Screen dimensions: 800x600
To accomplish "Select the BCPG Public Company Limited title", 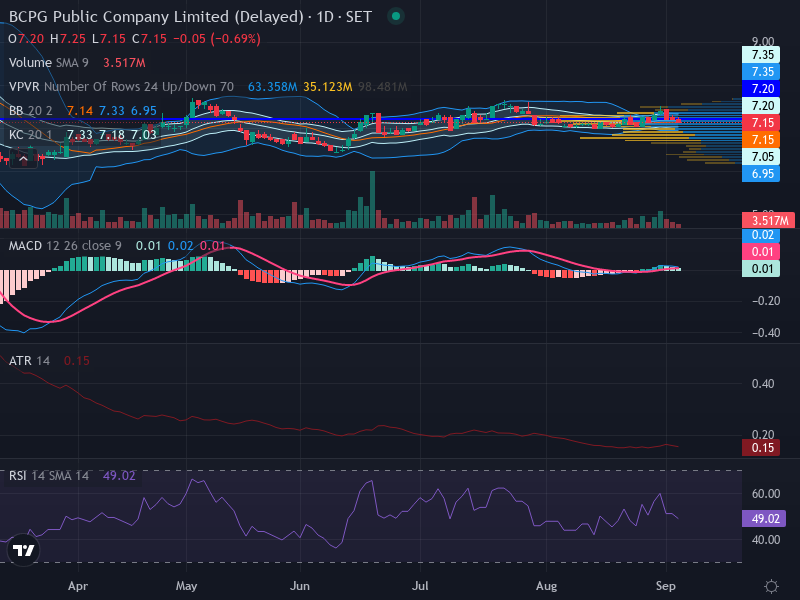I will click(157, 17).
